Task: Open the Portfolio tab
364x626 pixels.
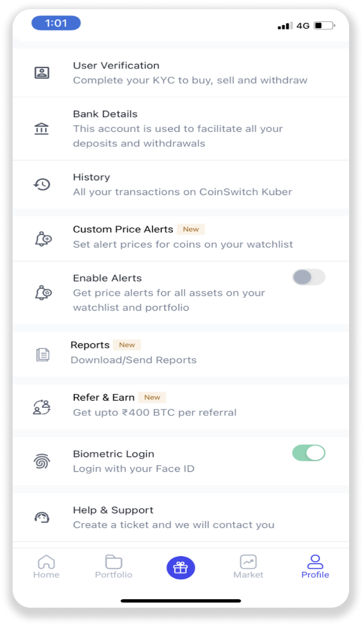Action: (114, 567)
